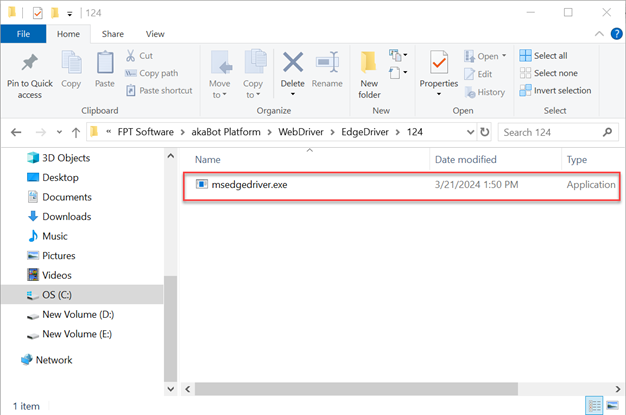Select msedgedriver.exe file

(402, 185)
